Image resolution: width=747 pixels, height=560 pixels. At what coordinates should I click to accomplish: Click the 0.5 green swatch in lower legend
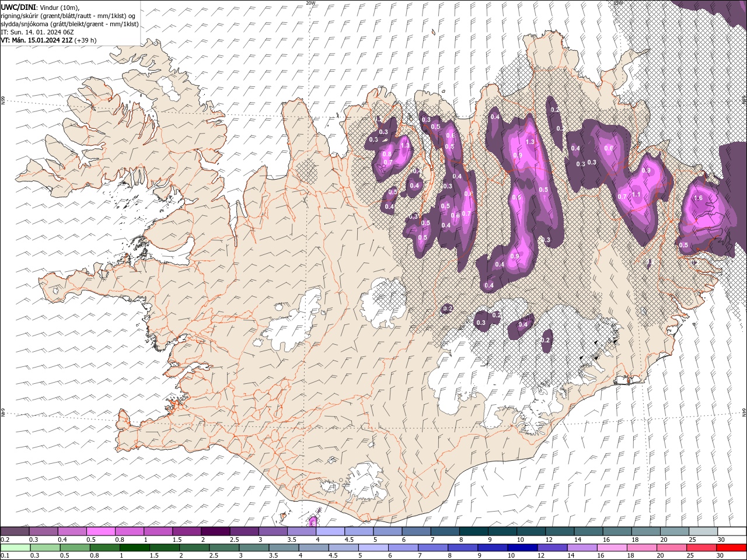point(75,548)
